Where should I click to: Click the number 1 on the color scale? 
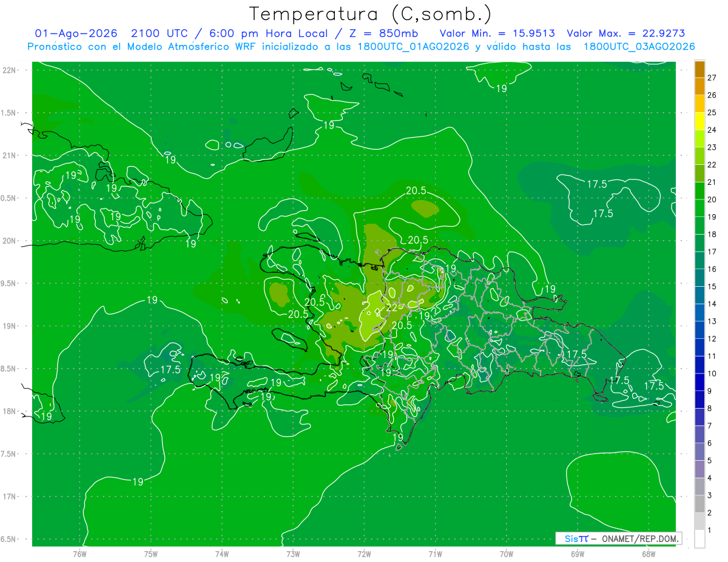coord(710,530)
